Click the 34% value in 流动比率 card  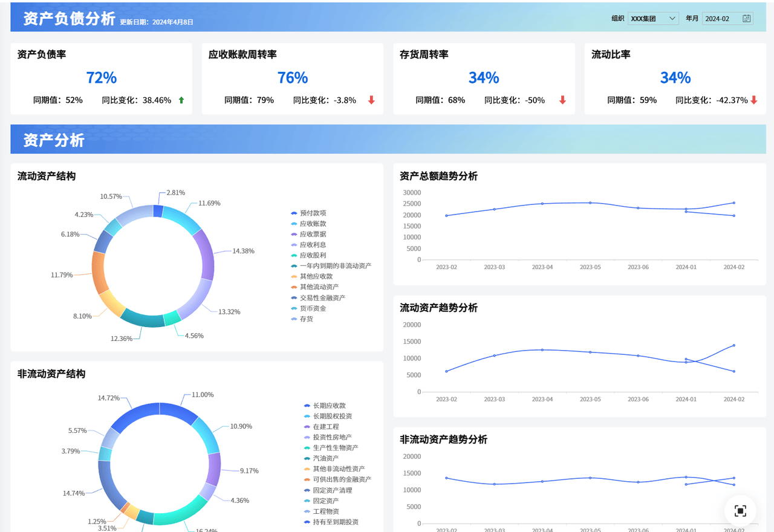(675, 77)
